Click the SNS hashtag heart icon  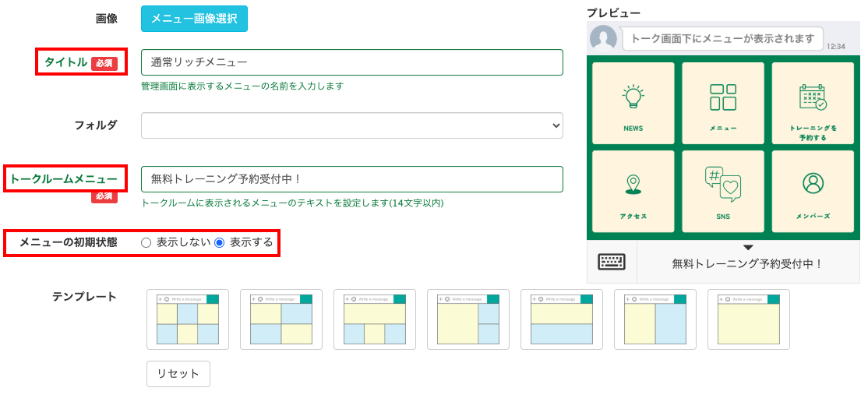coord(723,184)
